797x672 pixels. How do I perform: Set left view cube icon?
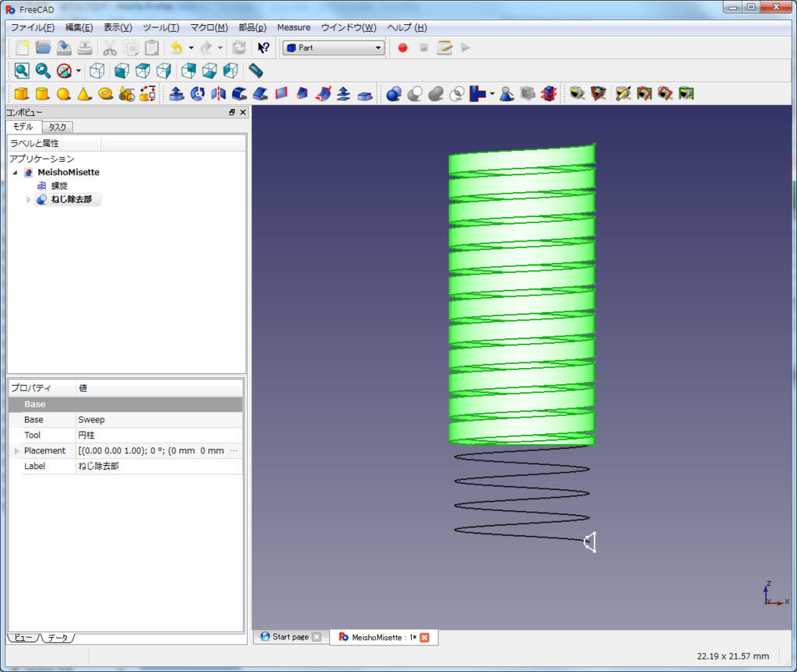click(230, 71)
